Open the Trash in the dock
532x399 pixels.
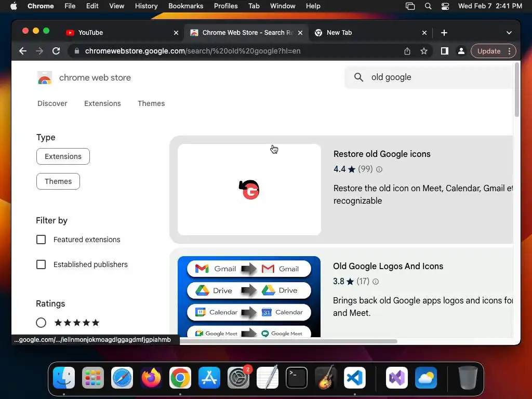click(468, 378)
